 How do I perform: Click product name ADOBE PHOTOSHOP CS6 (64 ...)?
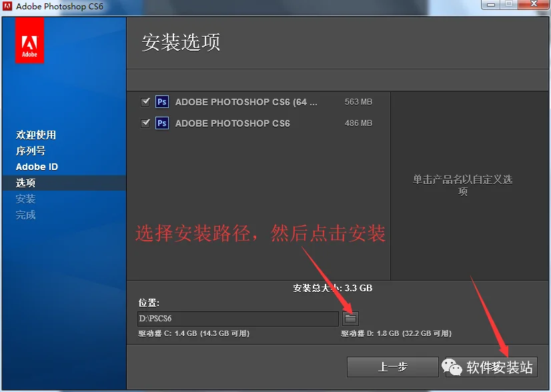[x=246, y=102]
